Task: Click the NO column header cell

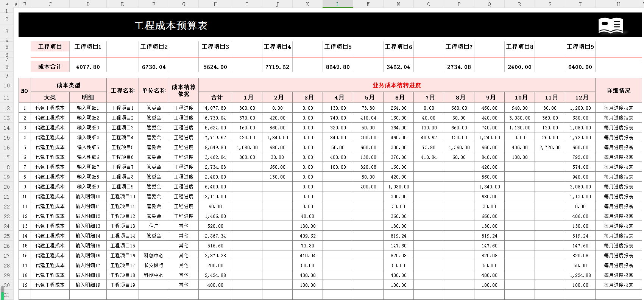Action: (25, 90)
